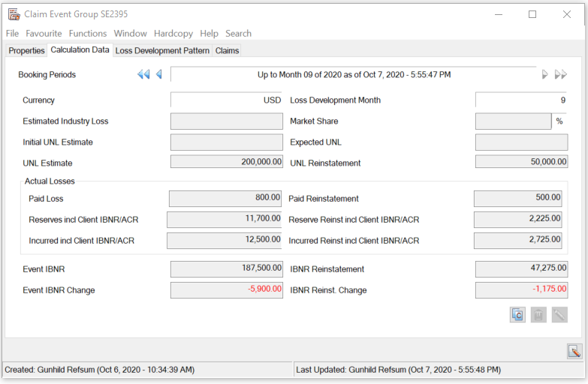Click the Market Share percentage field
This screenshot has height=384, width=588.
tap(513, 121)
